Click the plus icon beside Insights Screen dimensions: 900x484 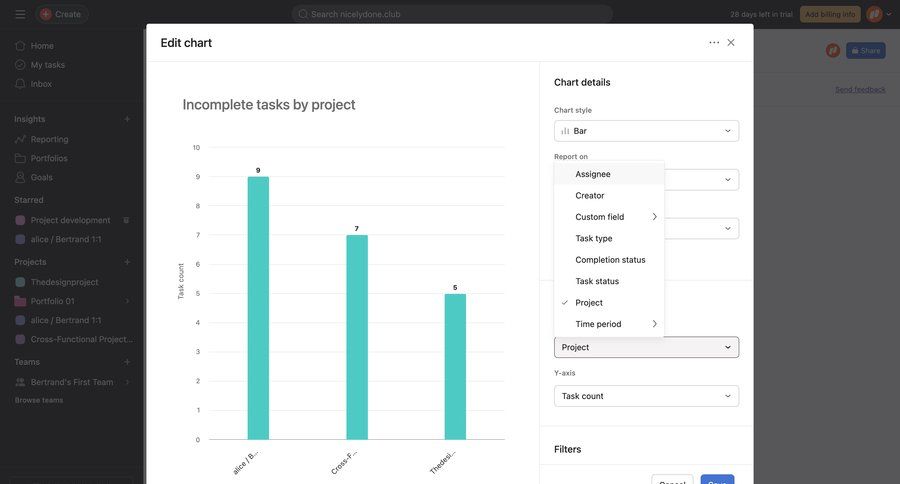pos(127,119)
